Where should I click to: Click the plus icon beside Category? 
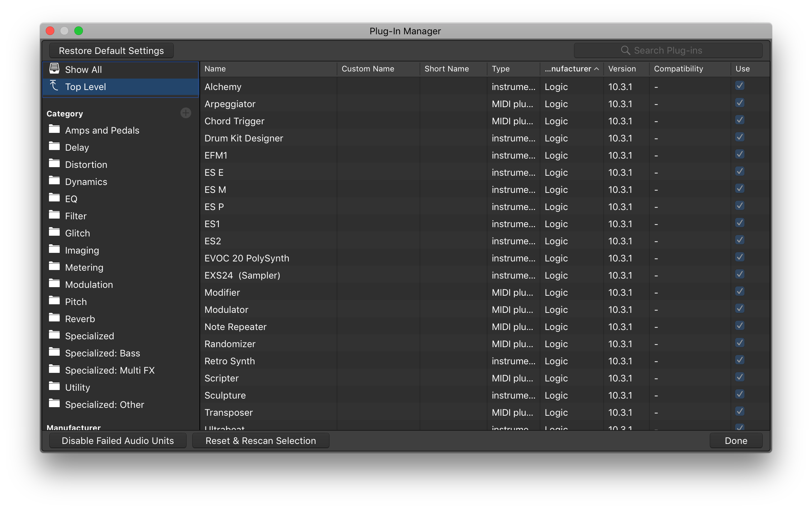(186, 113)
